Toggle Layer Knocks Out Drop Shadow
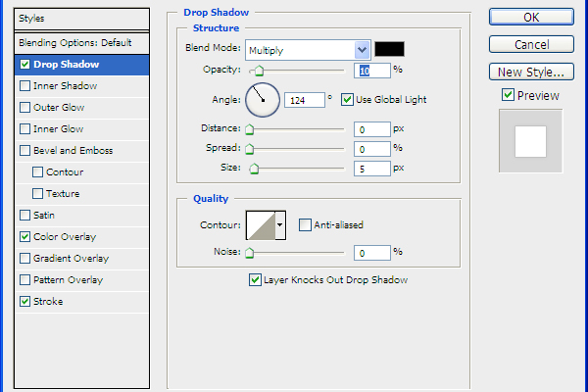588x392 pixels. pos(255,280)
